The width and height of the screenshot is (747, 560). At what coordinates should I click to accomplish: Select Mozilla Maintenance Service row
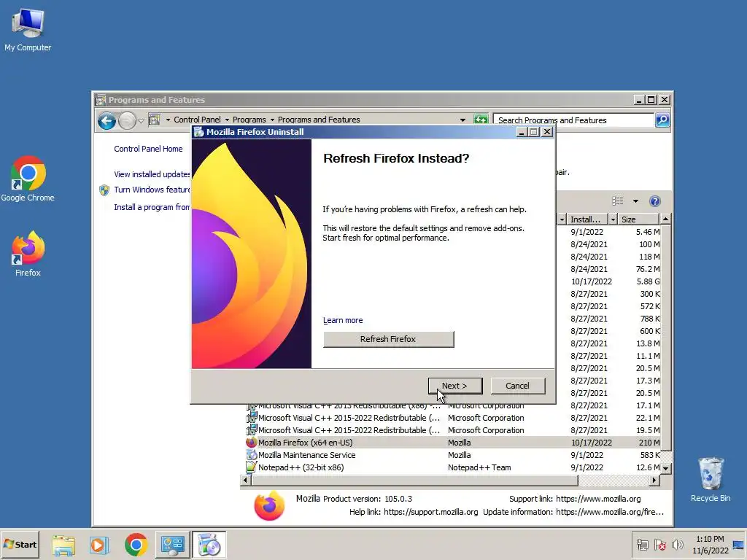pos(452,455)
